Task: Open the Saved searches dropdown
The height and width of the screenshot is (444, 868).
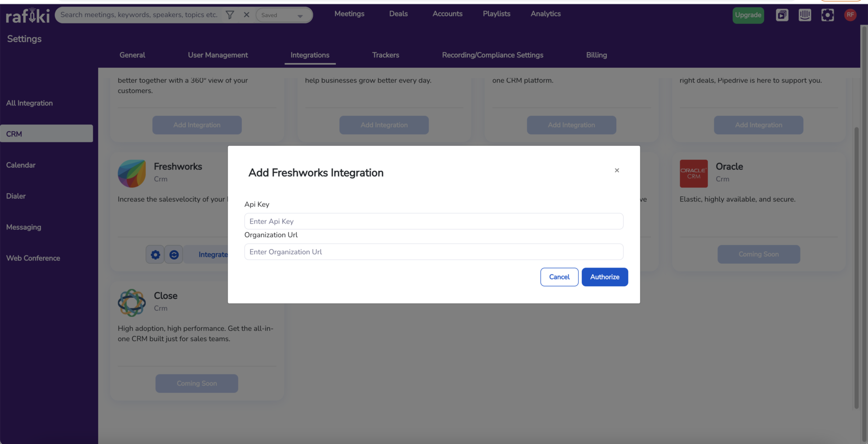Action: pyautogui.click(x=283, y=15)
